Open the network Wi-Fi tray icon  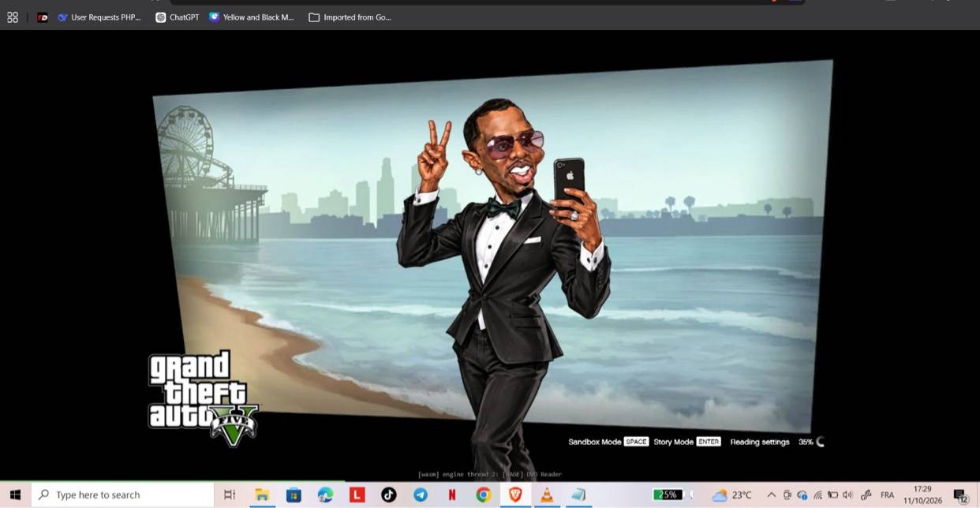817,495
